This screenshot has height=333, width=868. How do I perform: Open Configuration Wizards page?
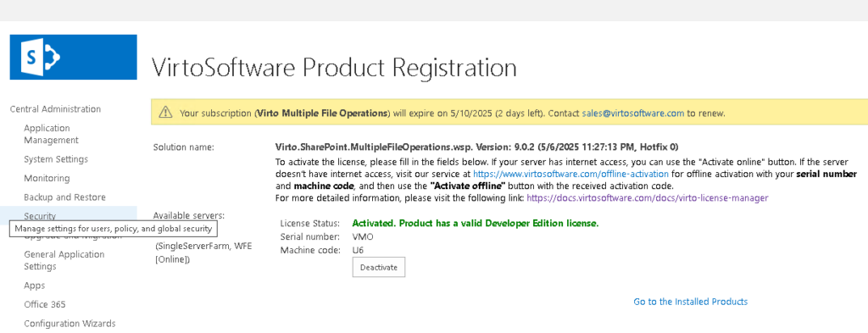click(x=70, y=323)
